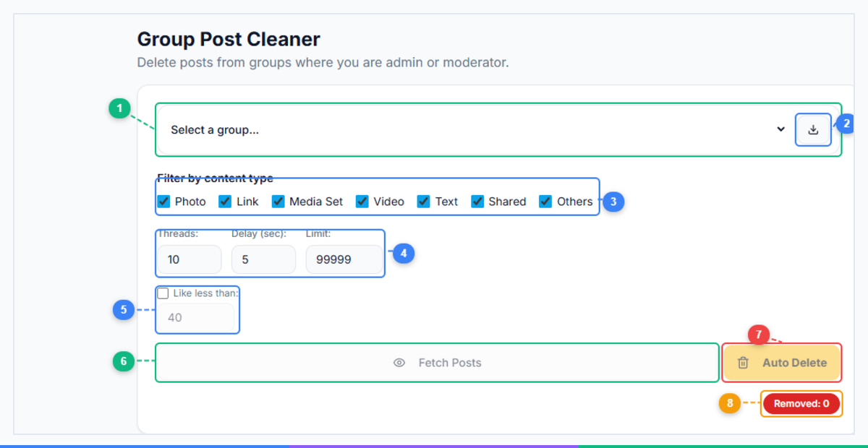Click the Removed: 0 counter badge
Screen dimensions: 868x448
tap(801, 404)
